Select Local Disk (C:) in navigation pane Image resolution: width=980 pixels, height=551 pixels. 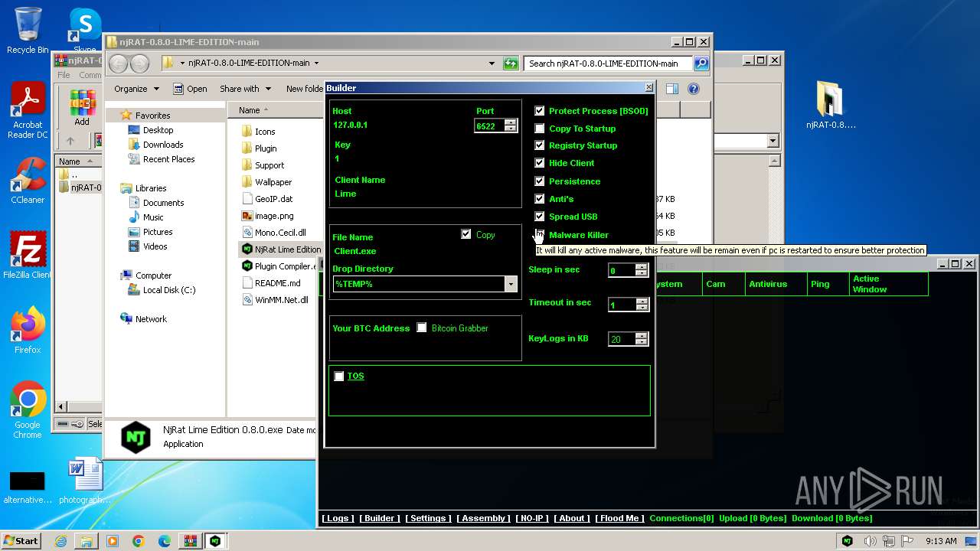(169, 290)
